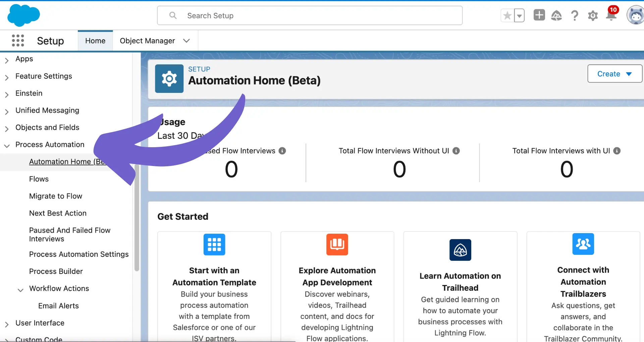Focus the Search Setup field
Viewport: 644px width, 342px height.
(310, 15)
